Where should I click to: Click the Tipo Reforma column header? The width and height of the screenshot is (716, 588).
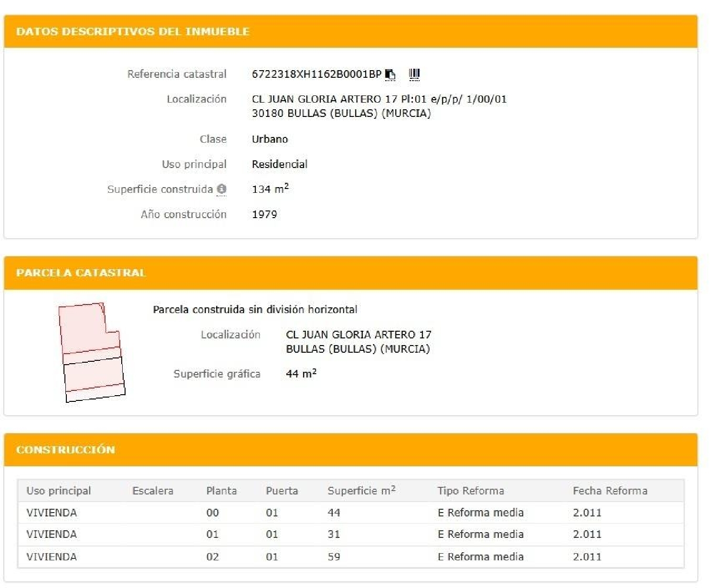pos(471,491)
